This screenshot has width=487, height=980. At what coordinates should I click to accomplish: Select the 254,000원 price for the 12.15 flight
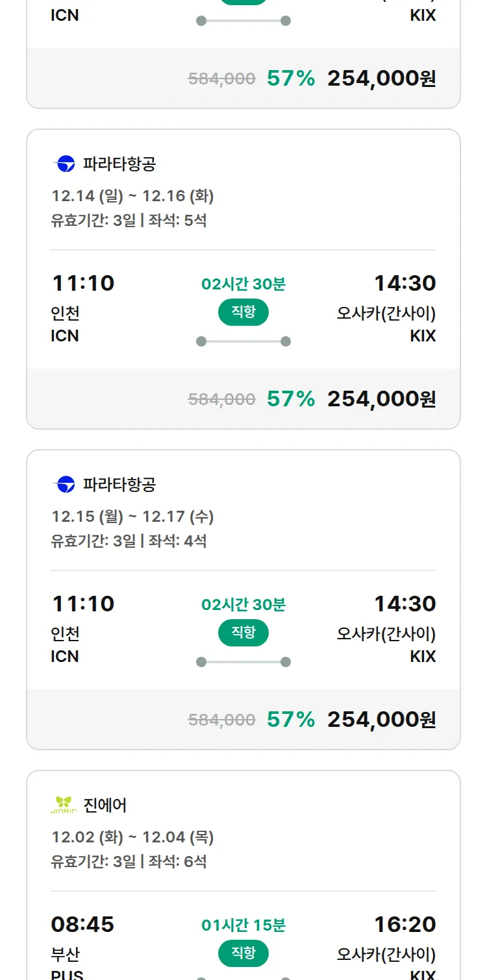pyautogui.click(x=381, y=720)
